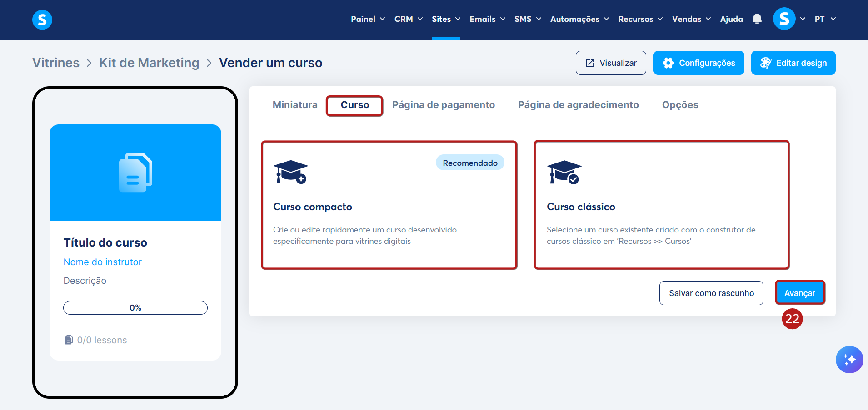Image resolution: width=868 pixels, height=410 pixels.
Task: Open Configurações
Action: click(698, 63)
